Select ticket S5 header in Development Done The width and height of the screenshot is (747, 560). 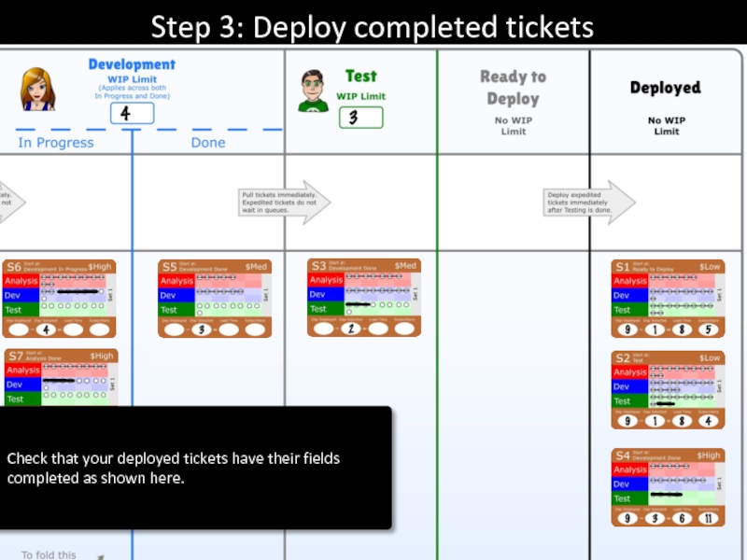[215, 267]
